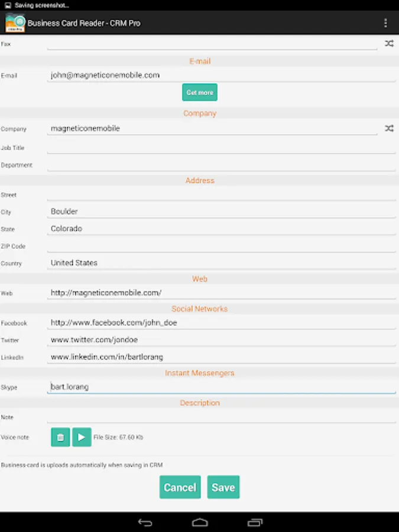Focus the Fax input field
This screenshot has height=532, width=399.
coord(212,43)
